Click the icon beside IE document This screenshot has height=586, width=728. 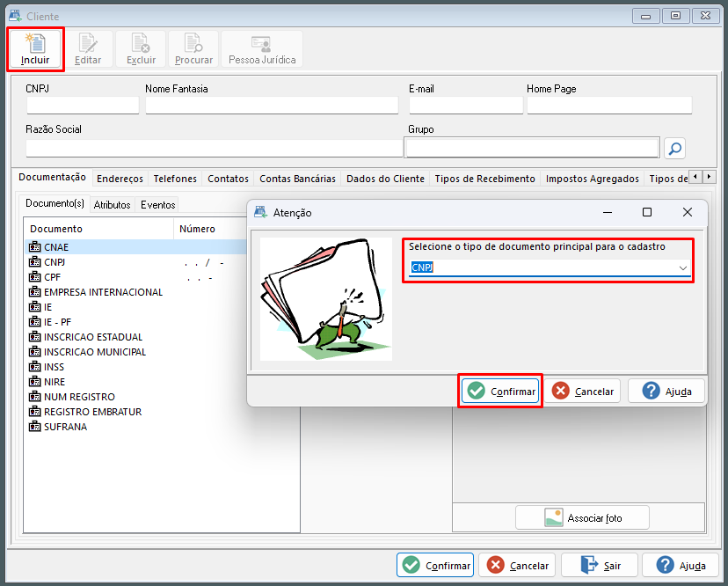[35, 307]
